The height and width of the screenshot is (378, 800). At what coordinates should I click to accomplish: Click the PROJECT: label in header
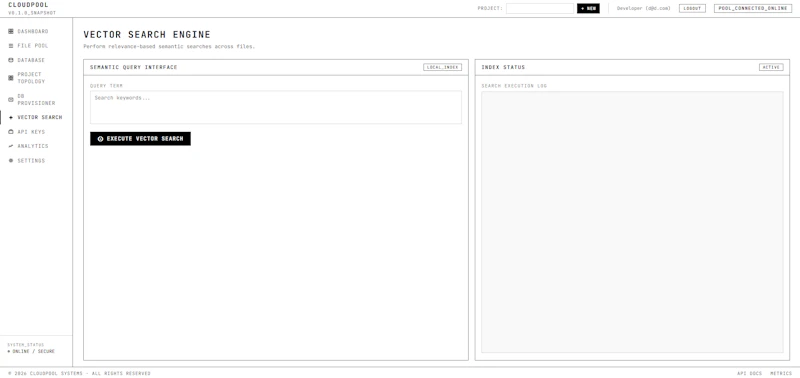pyautogui.click(x=490, y=9)
